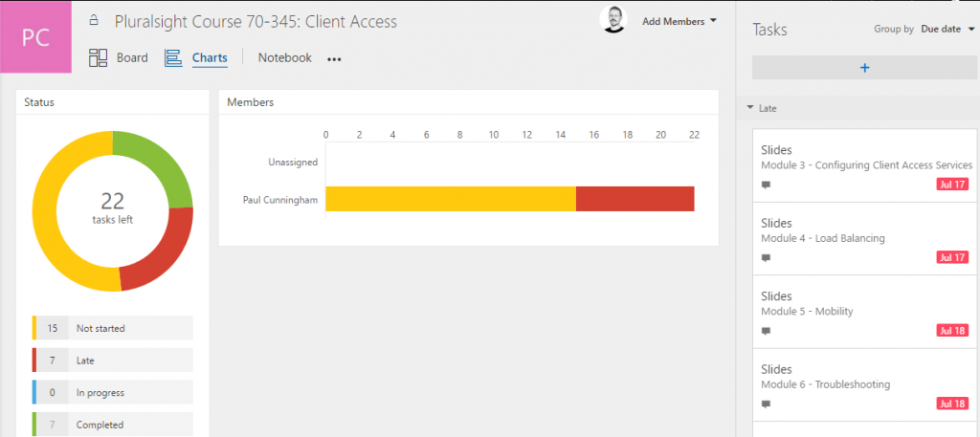Select the Late legend row showing 7
Screen dimensions: 980x437
click(x=113, y=361)
